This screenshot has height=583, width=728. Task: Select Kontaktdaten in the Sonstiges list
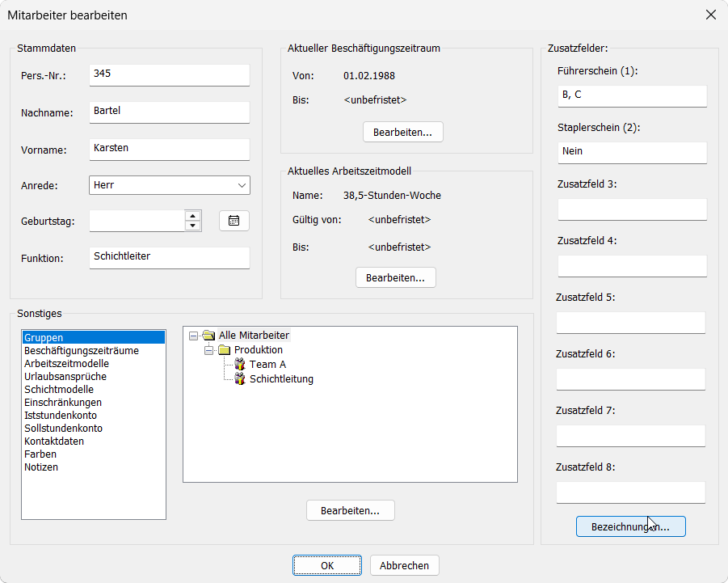pyautogui.click(x=93, y=441)
